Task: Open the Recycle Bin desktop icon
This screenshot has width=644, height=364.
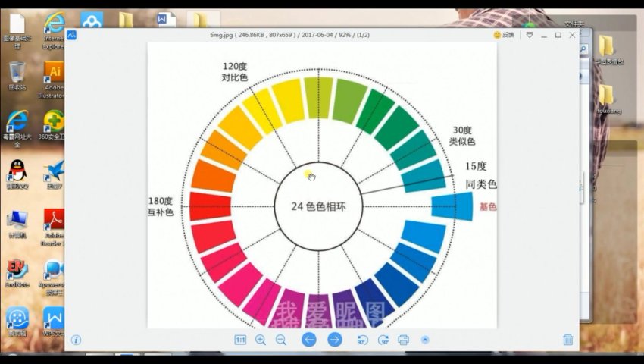Action: tap(17, 74)
